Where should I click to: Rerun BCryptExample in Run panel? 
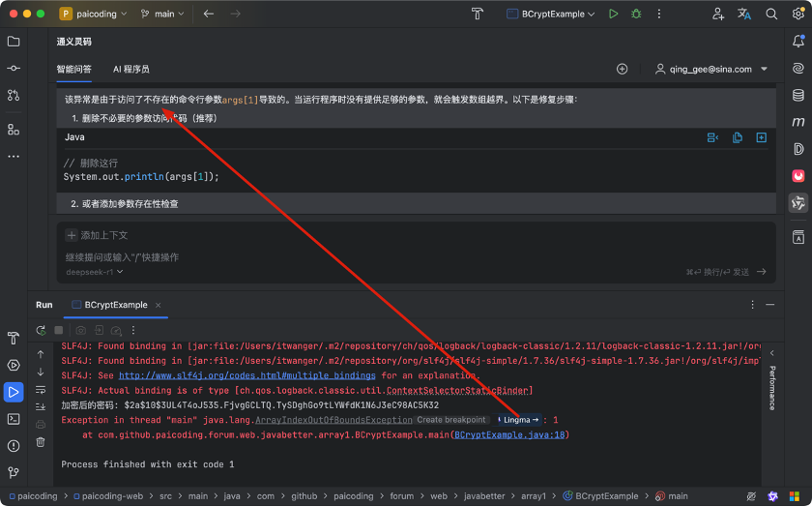[x=41, y=330]
